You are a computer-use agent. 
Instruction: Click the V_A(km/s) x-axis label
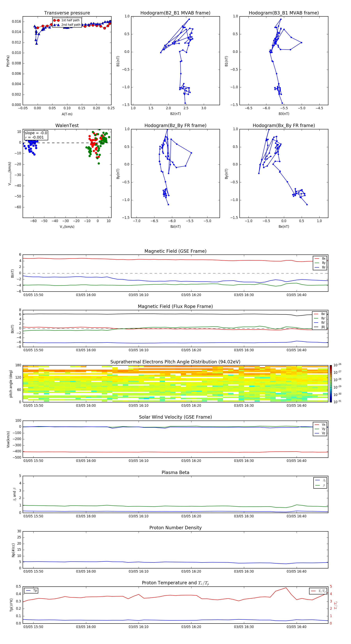(67, 227)
